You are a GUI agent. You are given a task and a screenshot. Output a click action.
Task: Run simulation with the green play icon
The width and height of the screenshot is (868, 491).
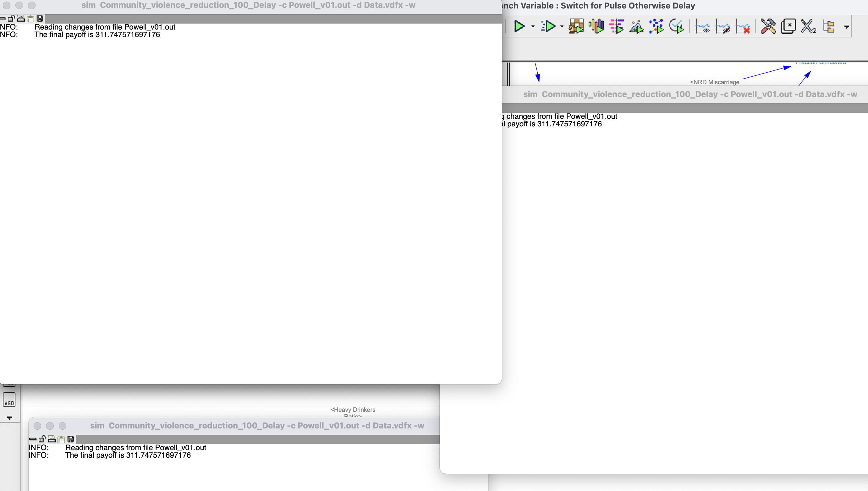[519, 26]
